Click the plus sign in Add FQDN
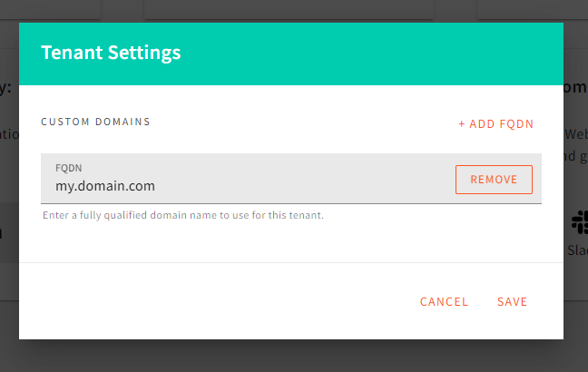 pyautogui.click(x=461, y=123)
